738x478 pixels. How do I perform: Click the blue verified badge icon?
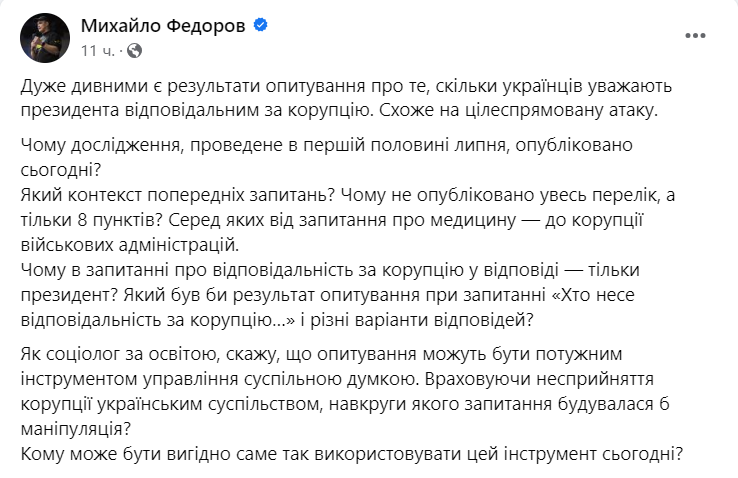pos(260,25)
